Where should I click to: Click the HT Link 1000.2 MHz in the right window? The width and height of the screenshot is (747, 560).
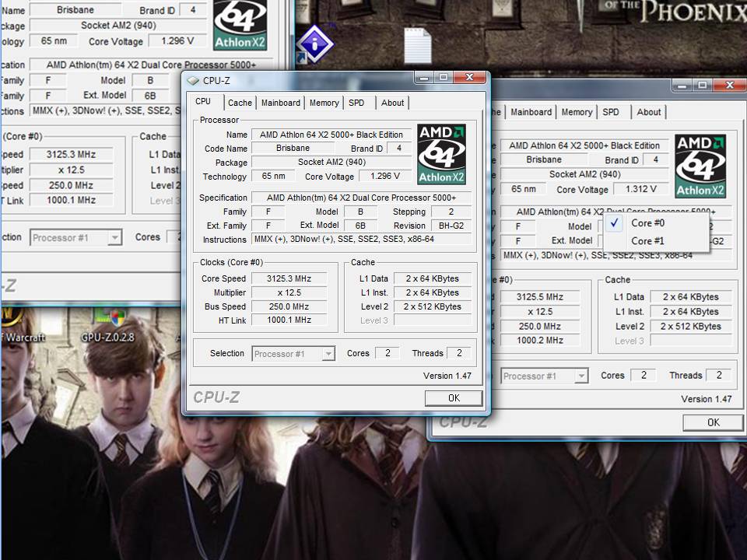point(540,341)
